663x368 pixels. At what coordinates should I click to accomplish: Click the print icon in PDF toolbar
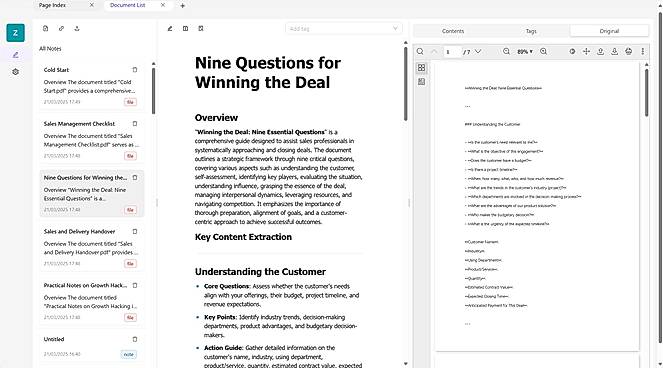click(x=629, y=51)
